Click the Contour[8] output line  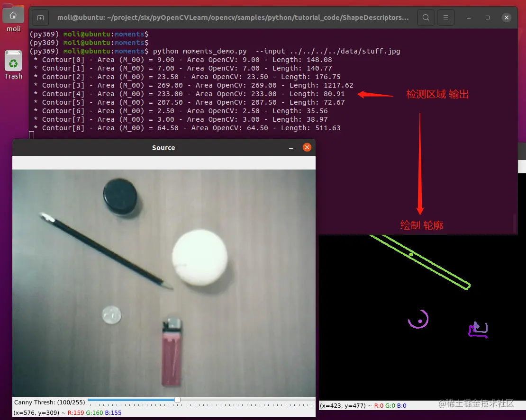[x=187, y=128]
